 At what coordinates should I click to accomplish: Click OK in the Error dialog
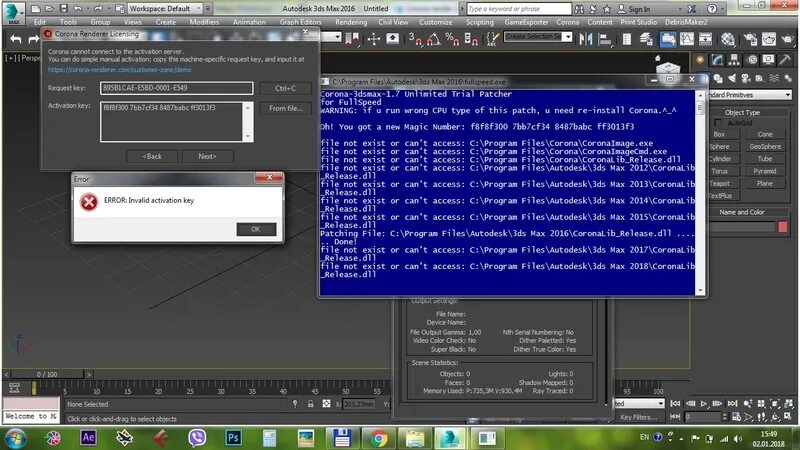coord(256,229)
